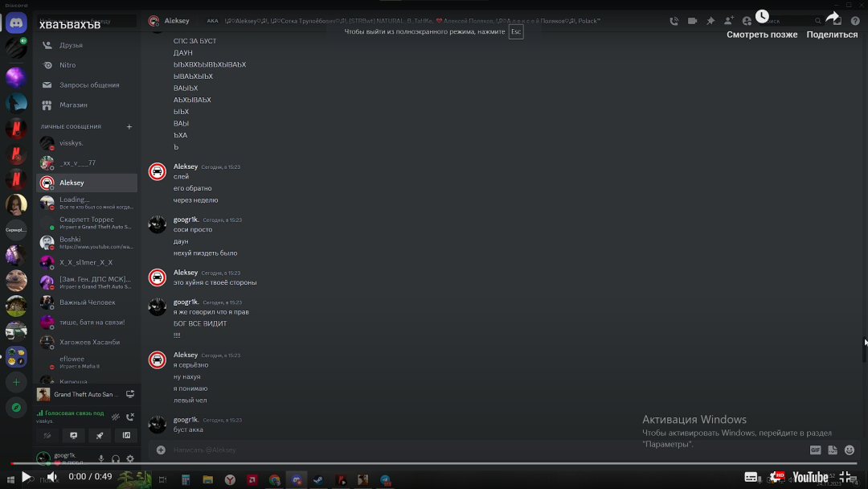Click the YouTube logo button
The image size is (868, 489).
point(810,477)
